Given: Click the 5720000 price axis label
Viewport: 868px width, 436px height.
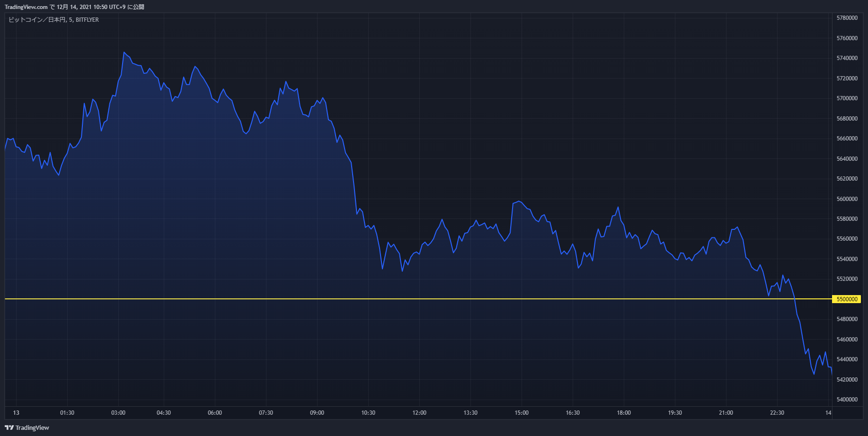Looking at the screenshot, I should (x=847, y=78).
